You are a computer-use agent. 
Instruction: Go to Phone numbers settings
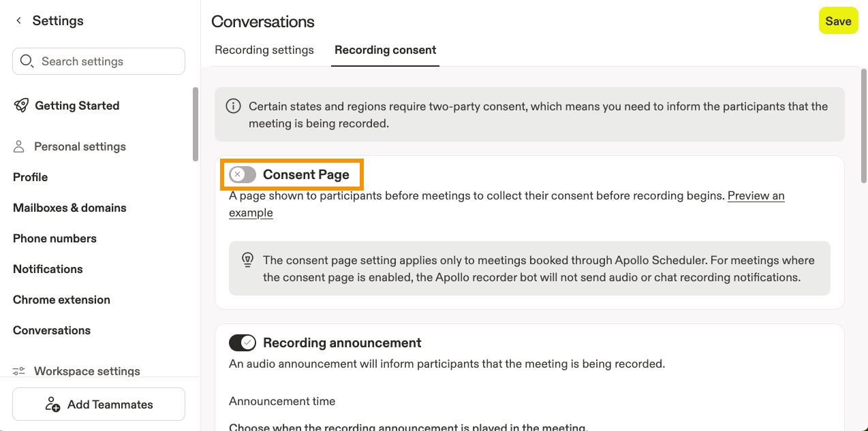(55, 238)
